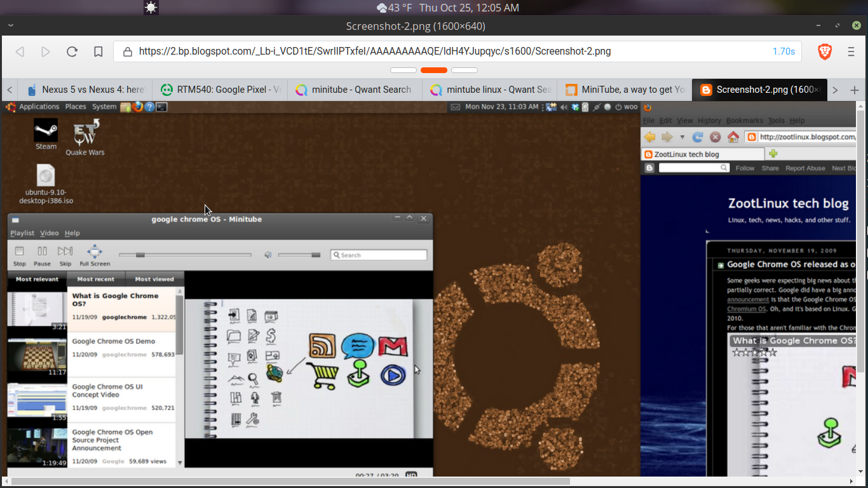This screenshot has width=868, height=488.
Task: Switch to the Nexus 5 vs Nexus 4 tab
Action: coord(85,90)
